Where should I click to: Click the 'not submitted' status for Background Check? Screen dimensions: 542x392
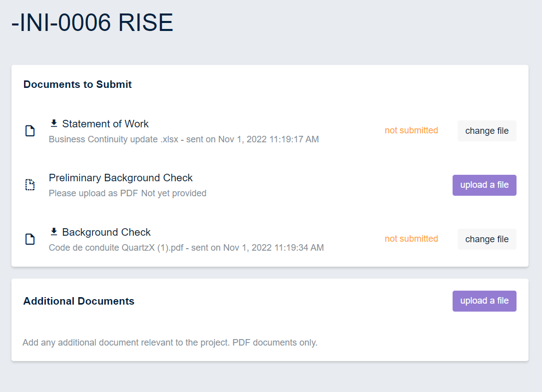pos(411,239)
